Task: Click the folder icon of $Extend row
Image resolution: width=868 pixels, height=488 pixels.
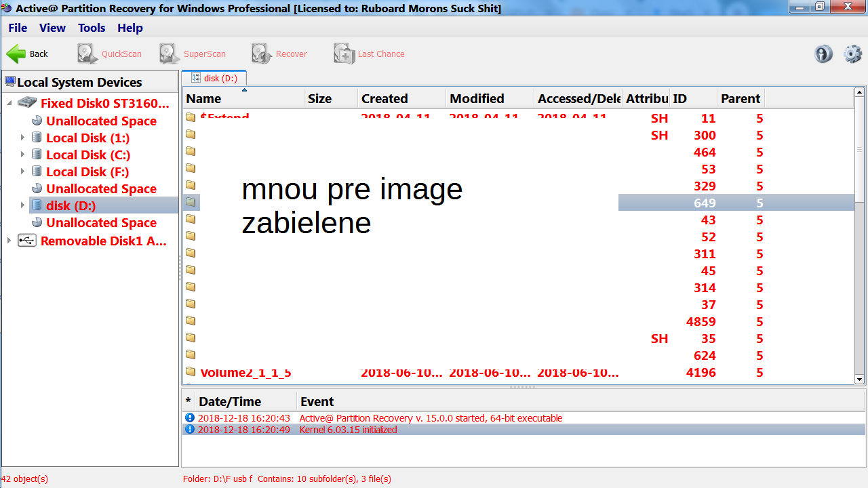Action: [191, 117]
